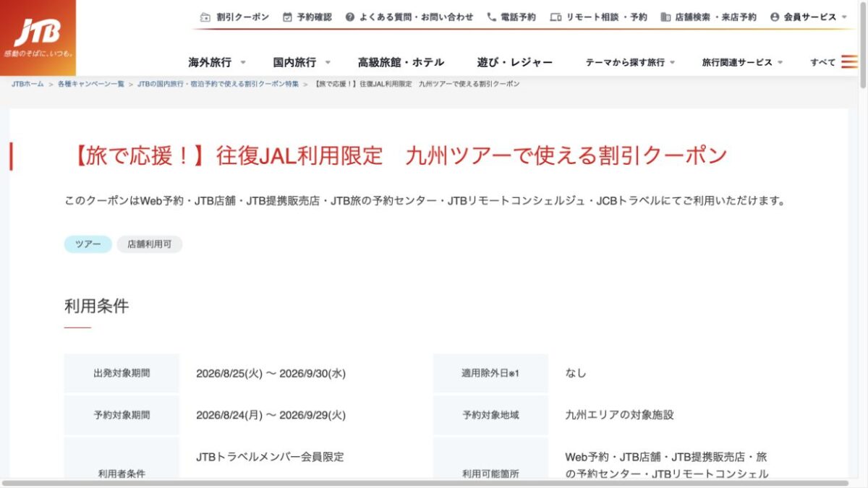Open 高級旅館・ホテル menu item
The height and width of the screenshot is (488, 868).
tap(401, 62)
